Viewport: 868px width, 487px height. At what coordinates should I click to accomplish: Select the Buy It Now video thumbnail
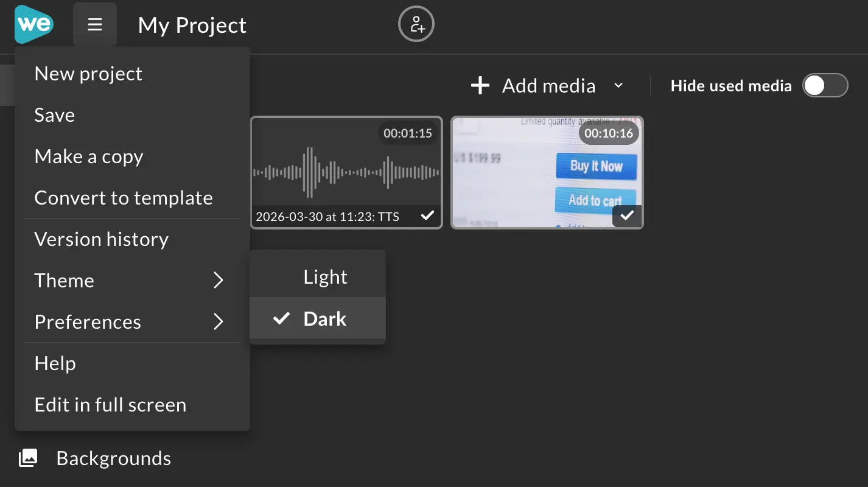[547, 172]
